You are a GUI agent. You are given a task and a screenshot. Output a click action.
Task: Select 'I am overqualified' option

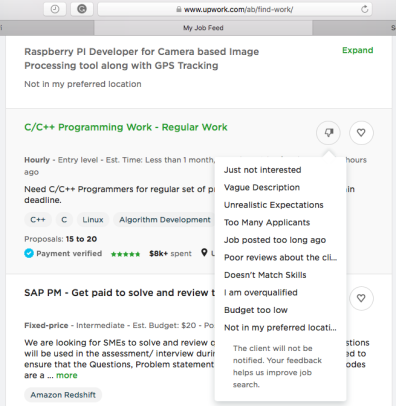pos(261,293)
